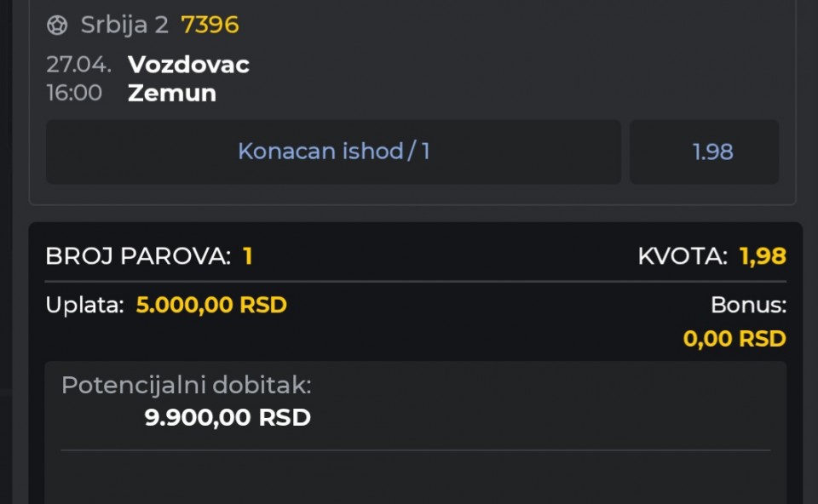Select the BROJ PAROVA label
818x504 pixels.
138,256
